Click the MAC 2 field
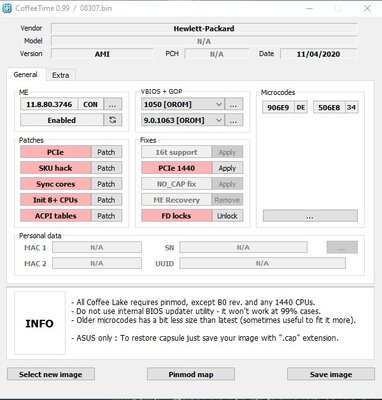 click(x=97, y=263)
